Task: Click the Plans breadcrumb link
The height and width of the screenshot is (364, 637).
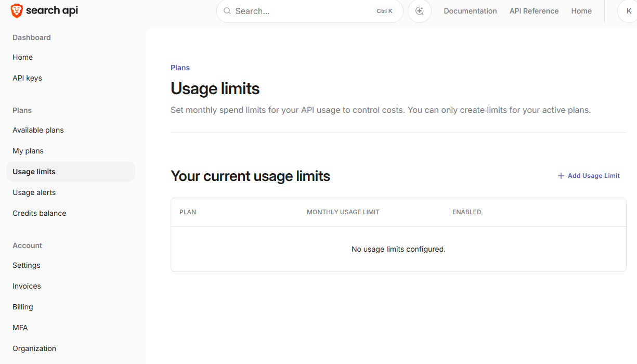Action: (180, 68)
